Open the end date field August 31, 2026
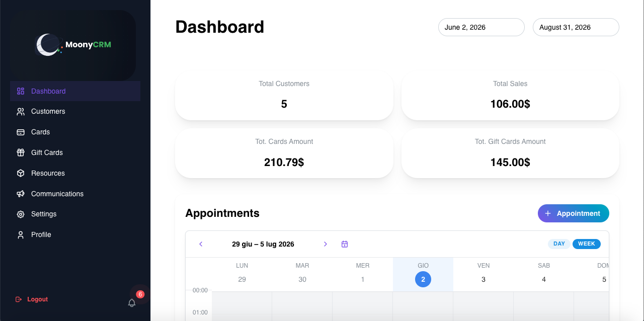644x321 pixels. pos(576,27)
